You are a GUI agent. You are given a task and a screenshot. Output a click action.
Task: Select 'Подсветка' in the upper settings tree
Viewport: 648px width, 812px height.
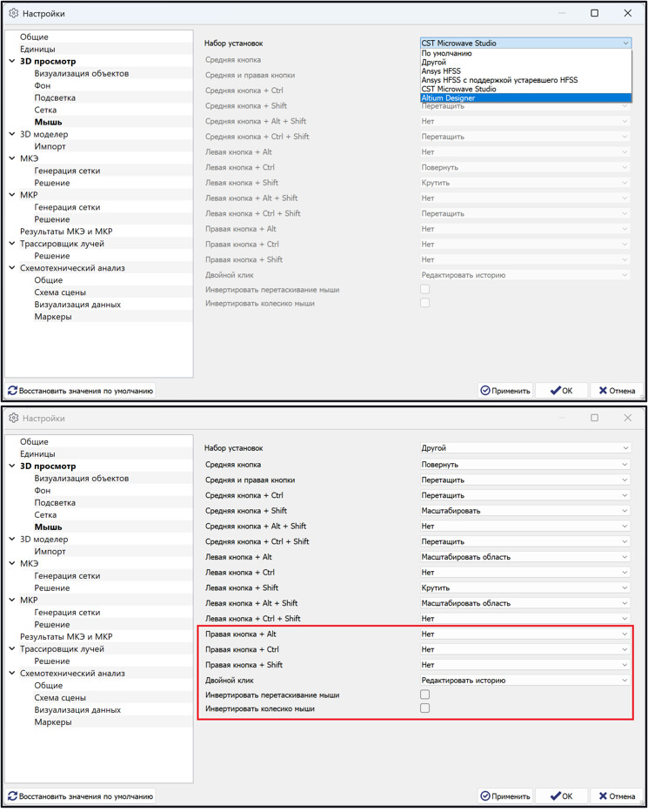pyautogui.click(x=55, y=98)
